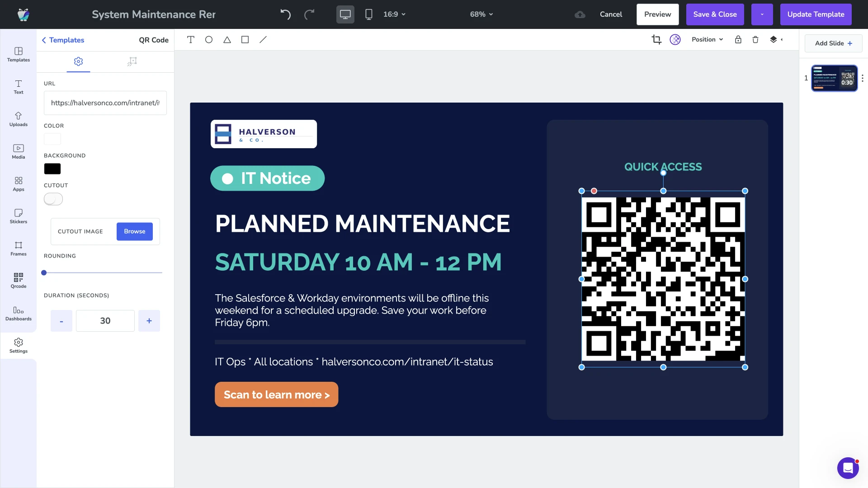Expand the Position dropdown
The width and height of the screenshot is (868, 488).
pyautogui.click(x=708, y=40)
